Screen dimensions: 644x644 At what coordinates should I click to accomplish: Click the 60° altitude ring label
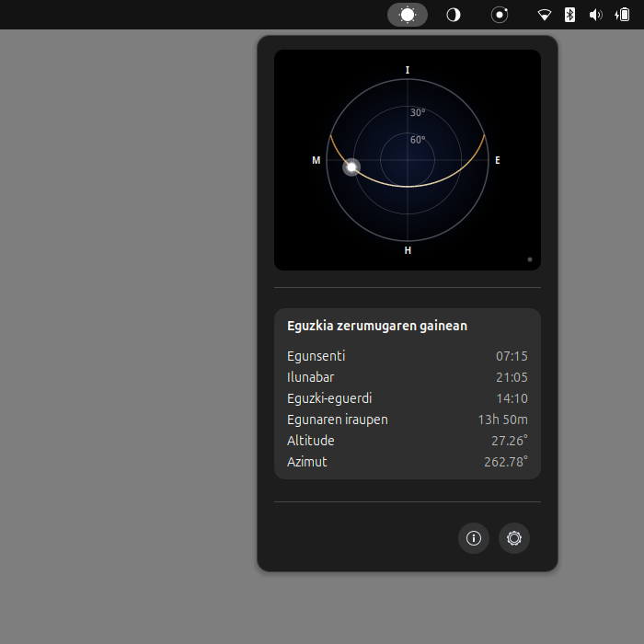418,140
